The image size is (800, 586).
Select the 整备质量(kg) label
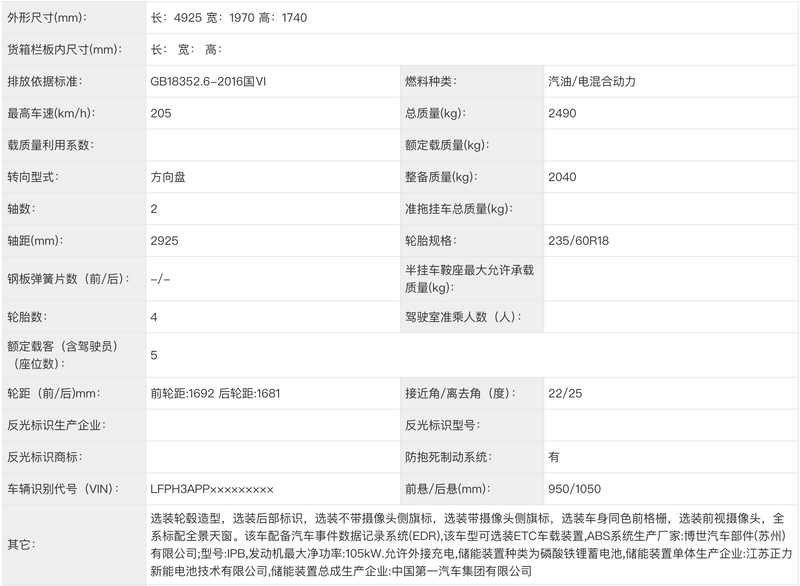[x=441, y=177]
